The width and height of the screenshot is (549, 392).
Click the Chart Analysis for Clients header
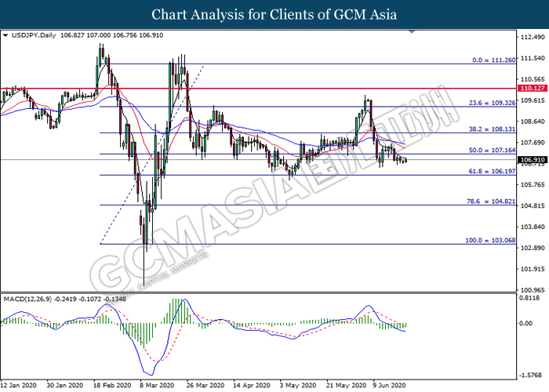point(274,15)
